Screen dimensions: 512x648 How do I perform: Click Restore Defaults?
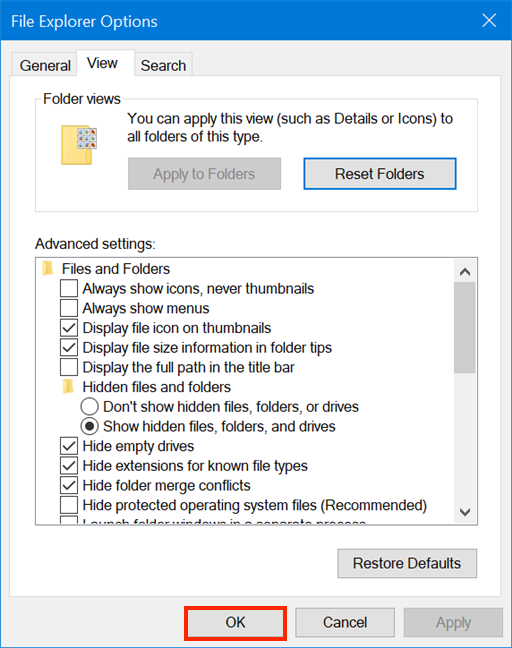point(407,563)
